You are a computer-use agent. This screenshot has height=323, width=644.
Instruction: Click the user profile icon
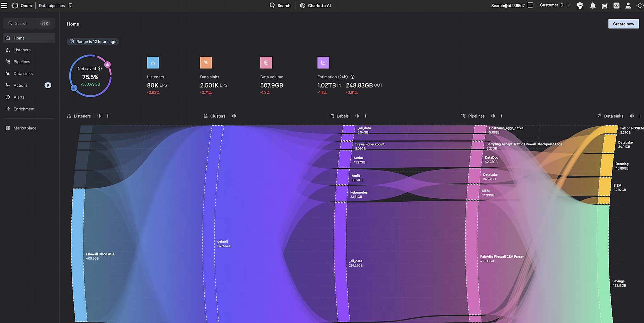628,6
